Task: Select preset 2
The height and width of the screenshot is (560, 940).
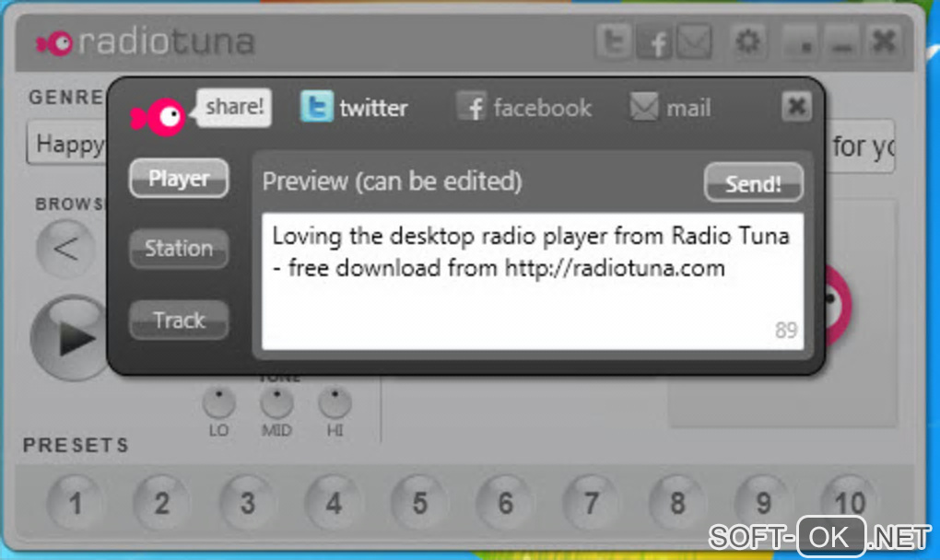Action: pyautogui.click(x=161, y=503)
